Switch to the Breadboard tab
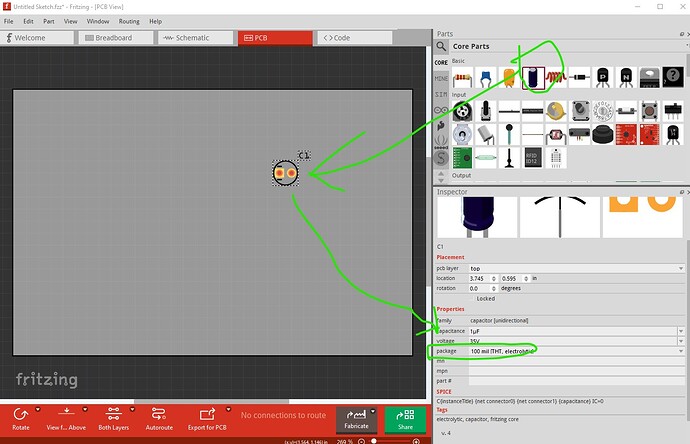Screen dimensions: 690x444 tap(116, 38)
